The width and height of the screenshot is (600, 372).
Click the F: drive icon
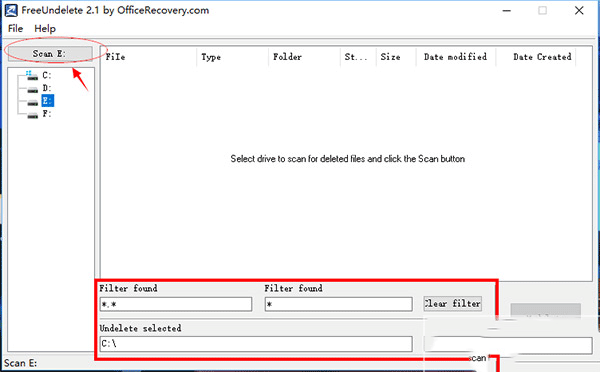point(33,114)
